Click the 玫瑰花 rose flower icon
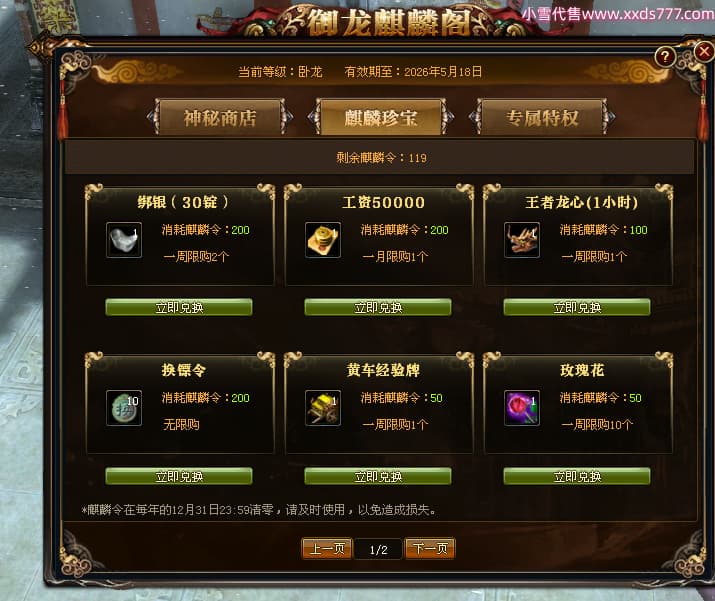This screenshot has width=715, height=601. pos(522,408)
